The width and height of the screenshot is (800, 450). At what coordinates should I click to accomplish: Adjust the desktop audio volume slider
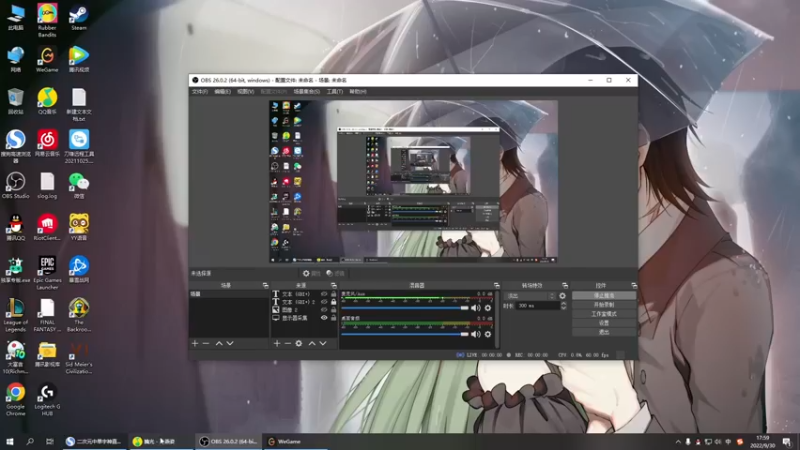tap(405, 334)
